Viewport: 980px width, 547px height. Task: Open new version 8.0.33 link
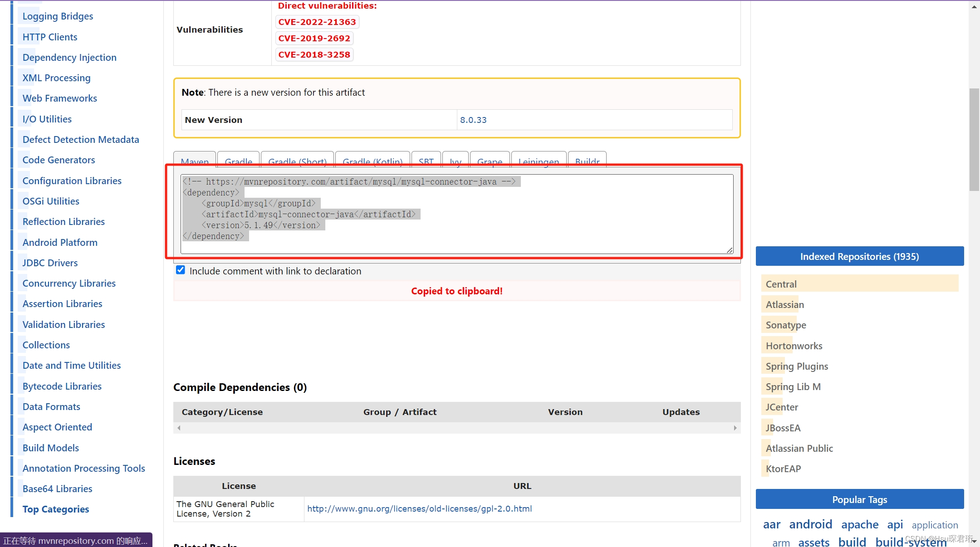click(x=473, y=120)
